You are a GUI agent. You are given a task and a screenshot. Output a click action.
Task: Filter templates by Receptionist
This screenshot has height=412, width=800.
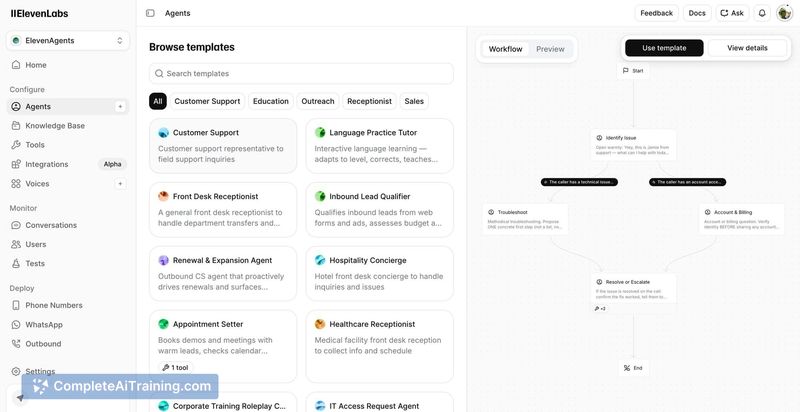coord(369,101)
